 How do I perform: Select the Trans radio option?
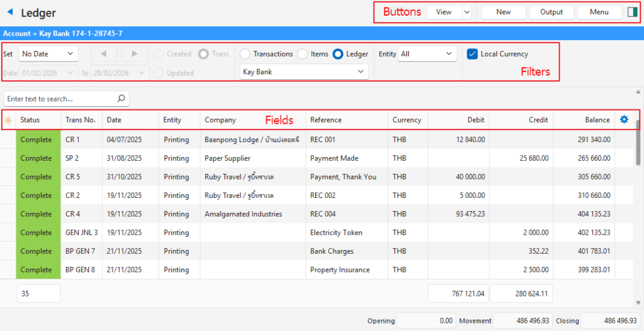(203, 54)
